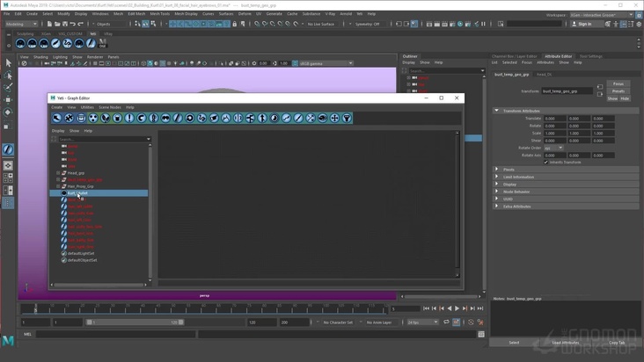Viewport: 644px width, 362px height.
Task: Switch to the Attribute Editor tab
Action: click(x=558, y=55)
